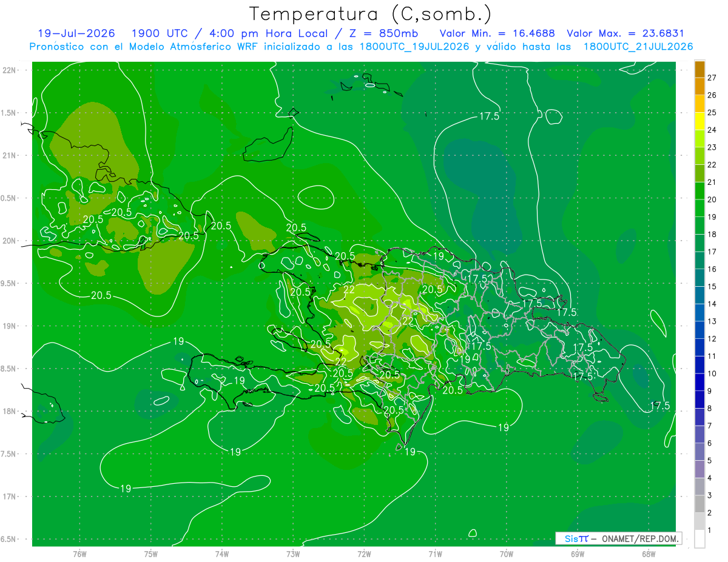This screenshot has width=728, height=562.
Task: Click the colorbar value label 16
Action: point(712,269)
